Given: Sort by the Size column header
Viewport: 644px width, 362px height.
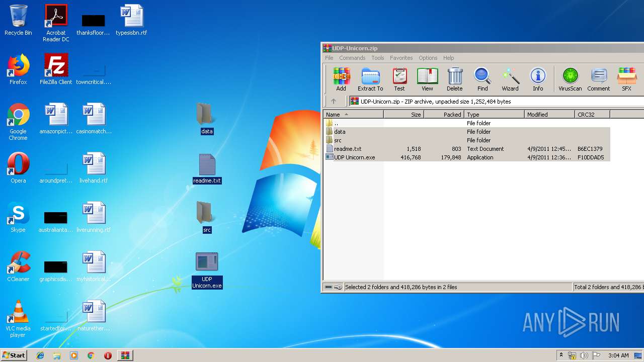Looking at the screenshot, I should pyautogui.click(x=404, y=115).
